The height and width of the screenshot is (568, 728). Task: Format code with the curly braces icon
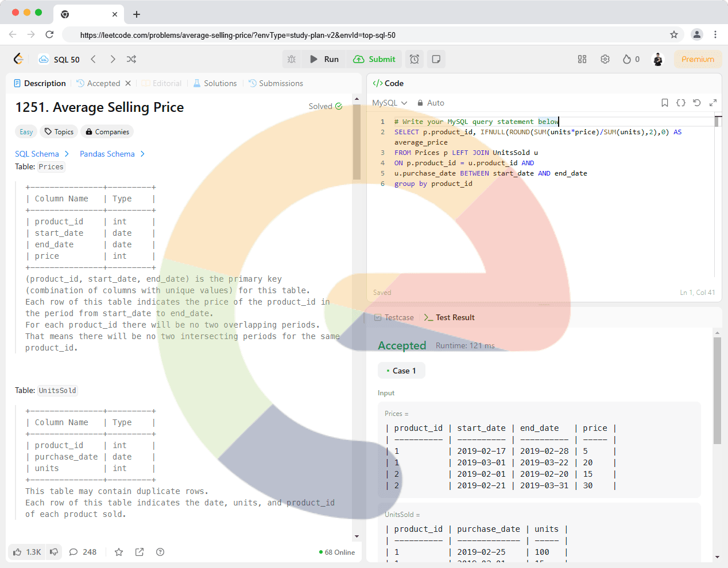tap(681, 103)
